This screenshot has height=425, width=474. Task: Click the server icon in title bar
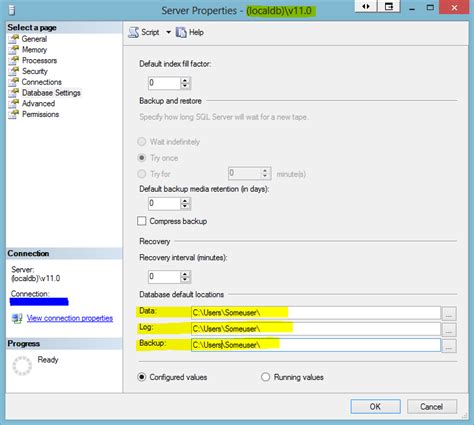[11, 10]
